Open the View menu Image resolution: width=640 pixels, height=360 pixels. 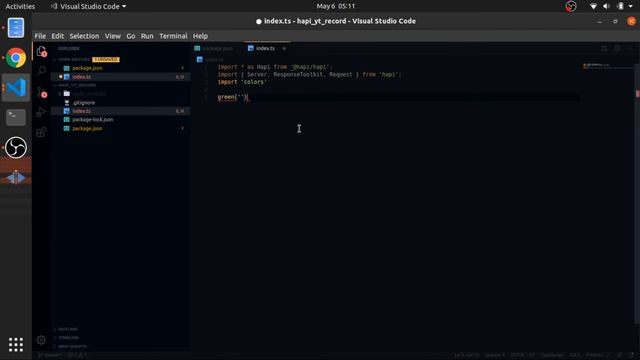[113, 36]
